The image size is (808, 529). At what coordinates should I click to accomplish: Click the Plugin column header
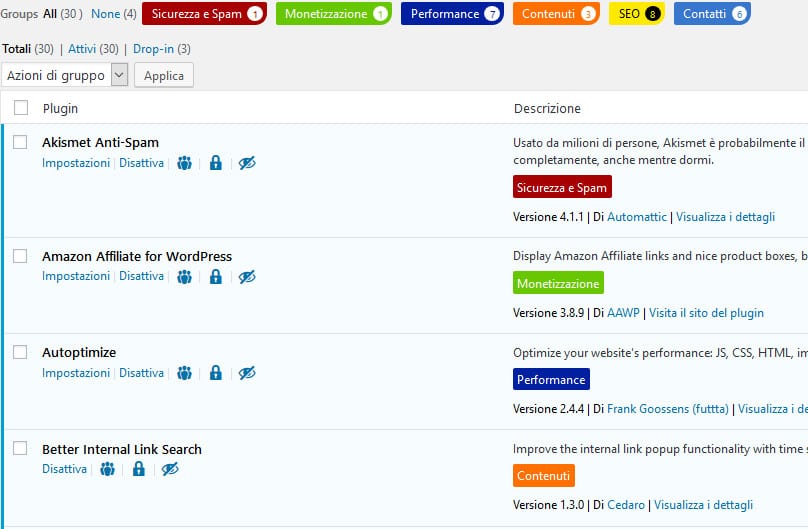(x=60, y=108)
